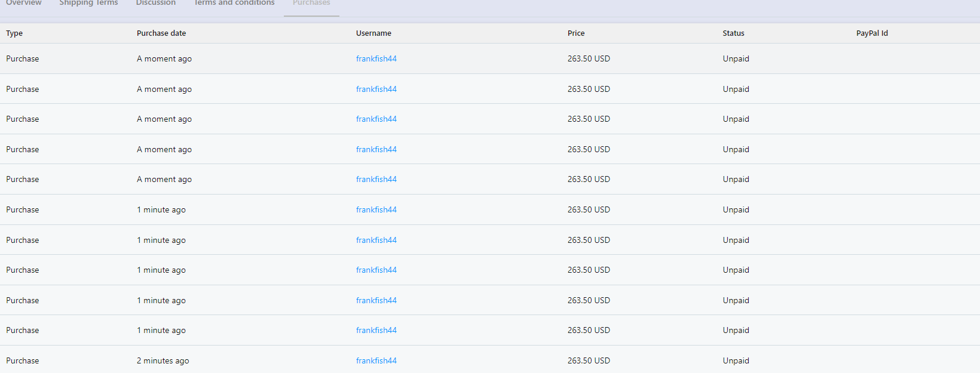The image size is (980, 373).
Task: Click the topmost 'A moment ago' date cell
Action: [164, 58]
